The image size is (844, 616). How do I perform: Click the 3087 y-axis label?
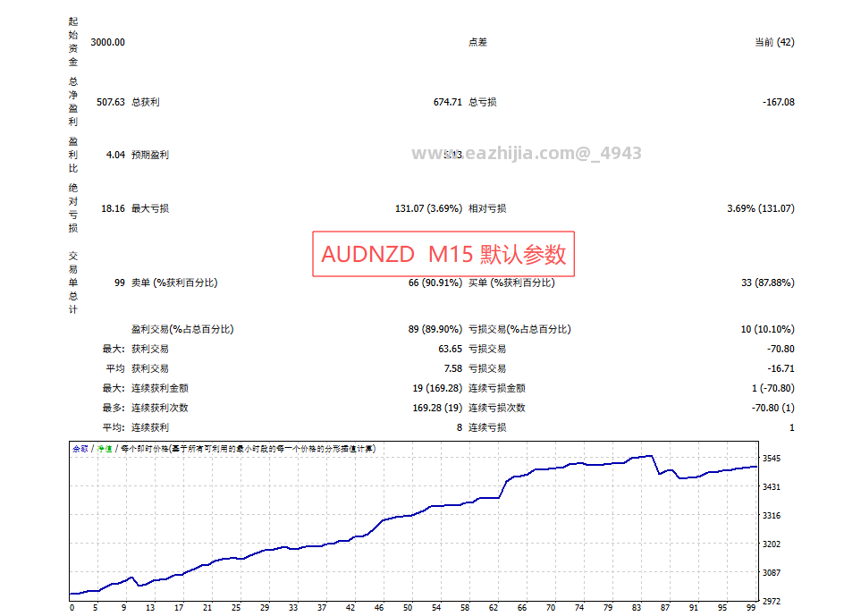click(x=772, y=572)
